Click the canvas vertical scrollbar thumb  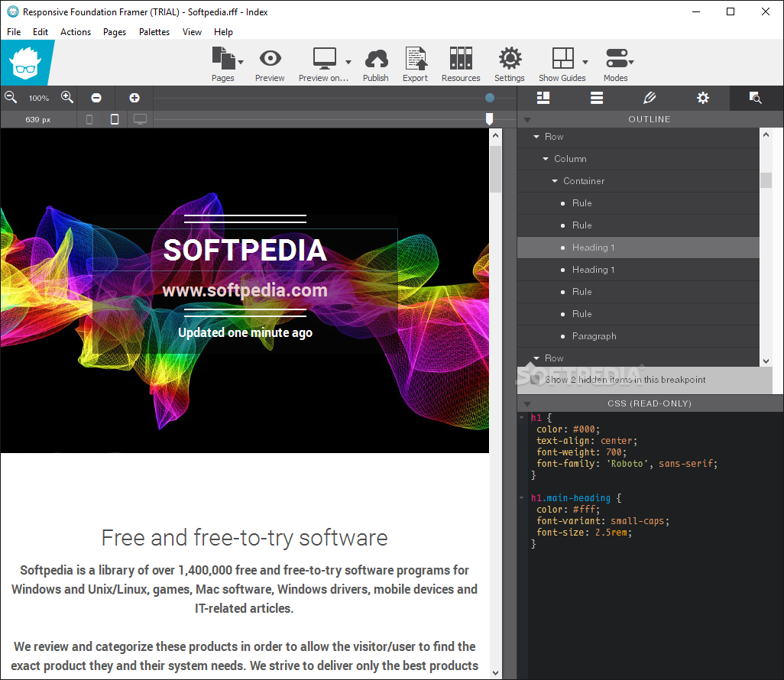coord(495,169)
